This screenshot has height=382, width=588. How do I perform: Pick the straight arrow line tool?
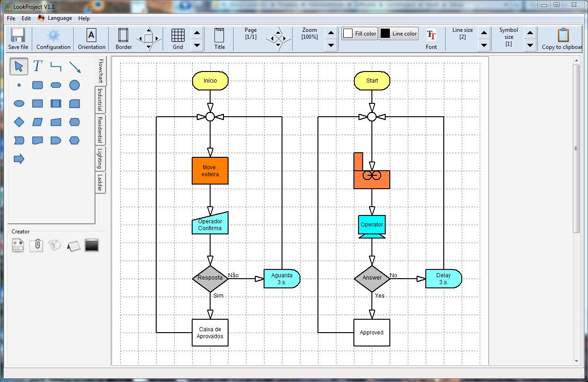tap(75, 66)
